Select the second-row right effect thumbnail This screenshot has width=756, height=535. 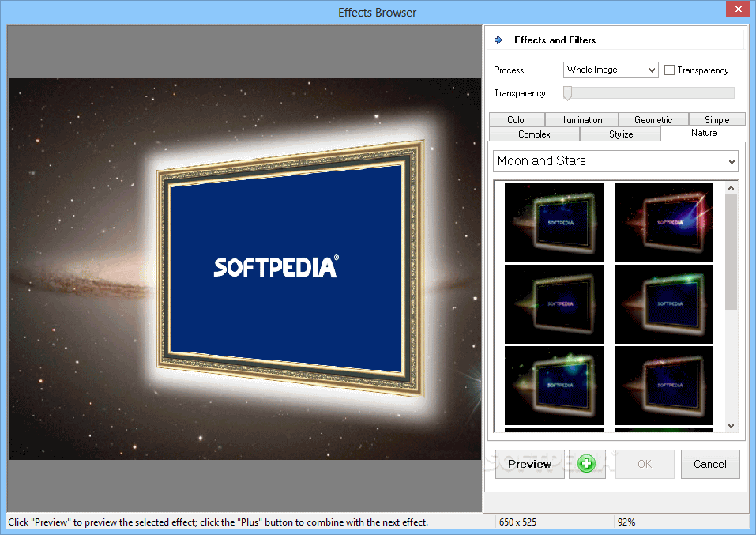coord(664,304)
